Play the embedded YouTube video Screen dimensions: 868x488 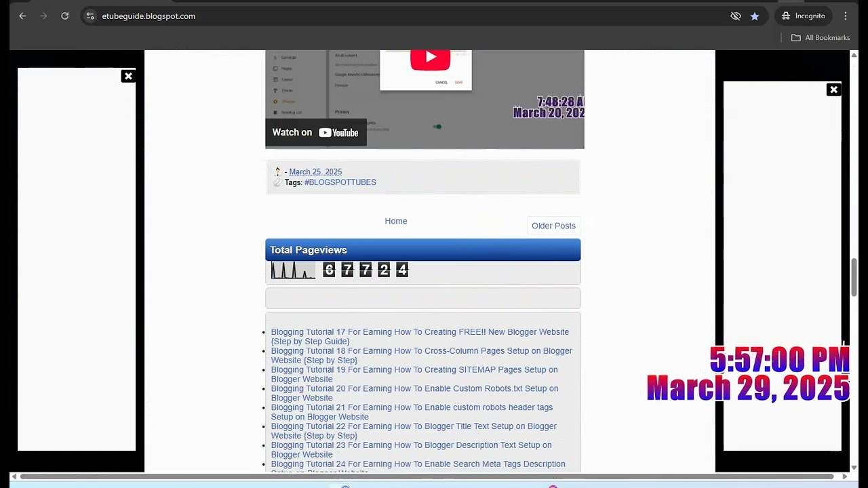click(430, 58)
